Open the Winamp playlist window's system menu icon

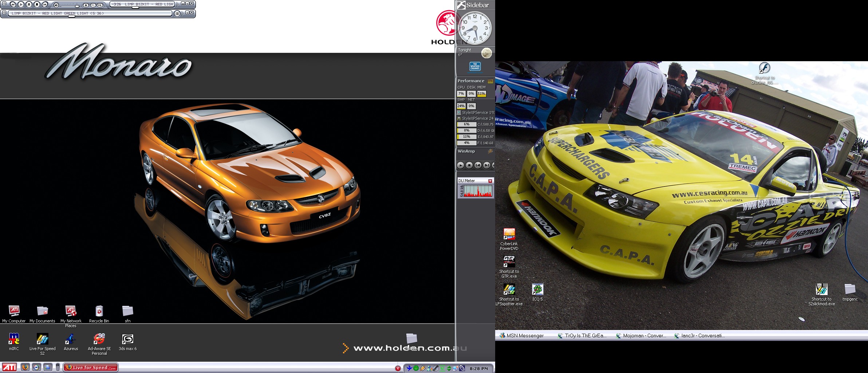point(4,12)
